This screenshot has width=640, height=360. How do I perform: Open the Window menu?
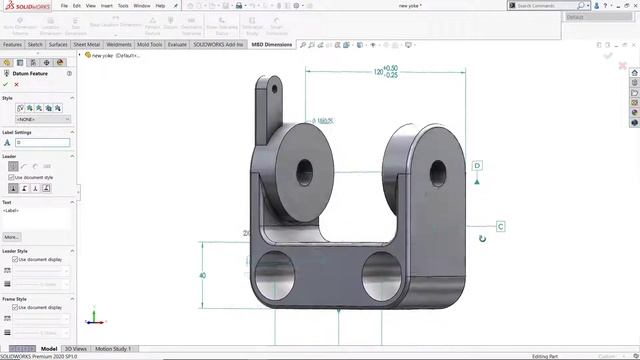142,6
